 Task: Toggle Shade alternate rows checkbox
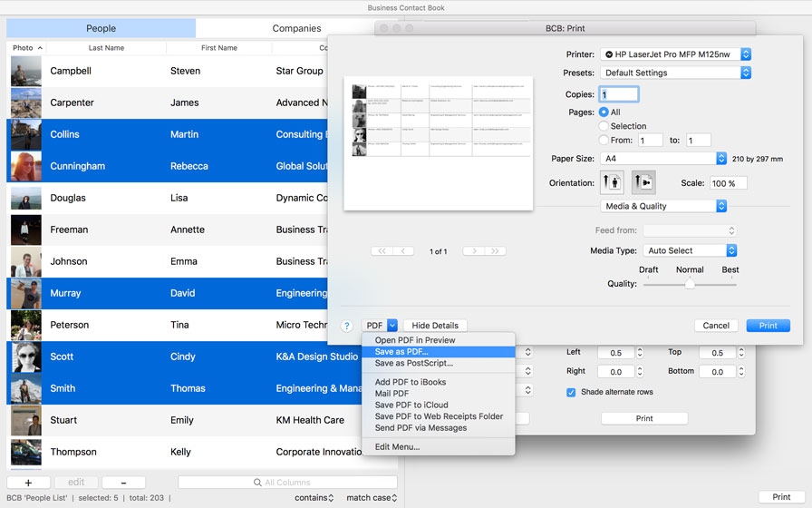pos(571,392)
